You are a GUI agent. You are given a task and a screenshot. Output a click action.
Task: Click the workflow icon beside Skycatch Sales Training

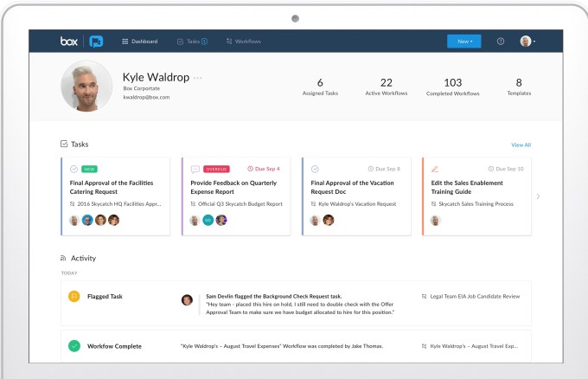[x=433, y=204]
